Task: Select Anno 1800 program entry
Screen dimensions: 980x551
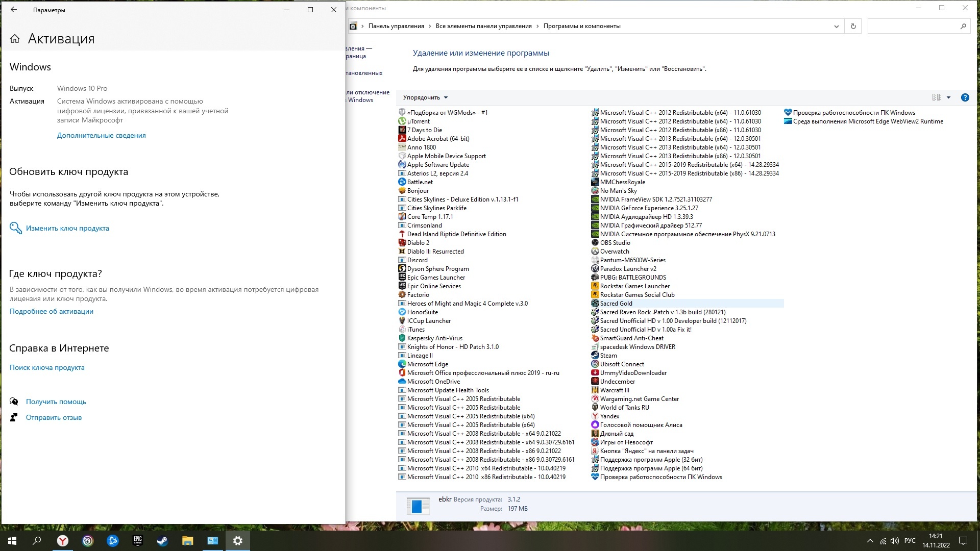Action: click(422, 147)
